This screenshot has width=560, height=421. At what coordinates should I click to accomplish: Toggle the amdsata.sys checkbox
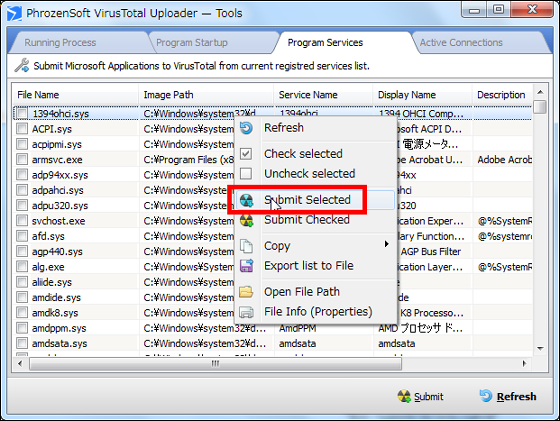coord(22,344)
